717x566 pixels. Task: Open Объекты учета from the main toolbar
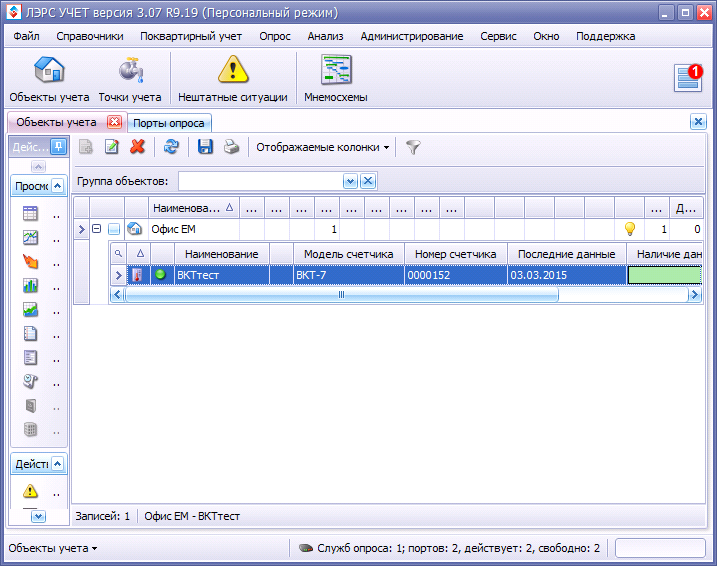click(49, 79)
